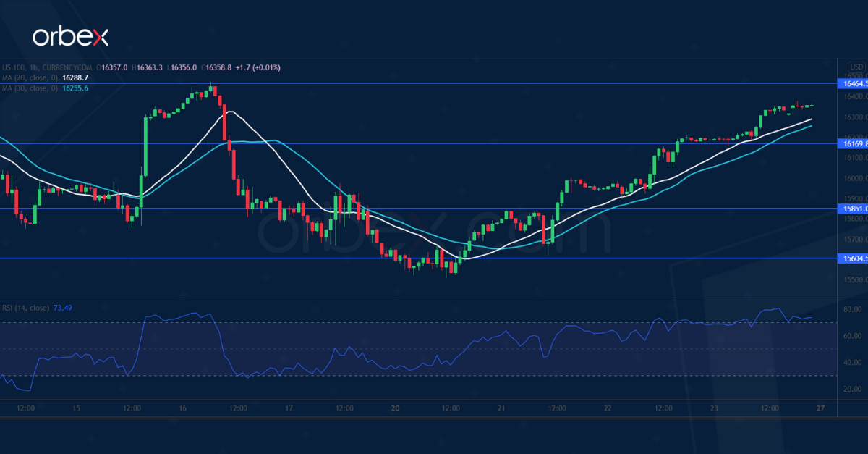
Task: Select date 15 on the time axis
Action: 77,408
